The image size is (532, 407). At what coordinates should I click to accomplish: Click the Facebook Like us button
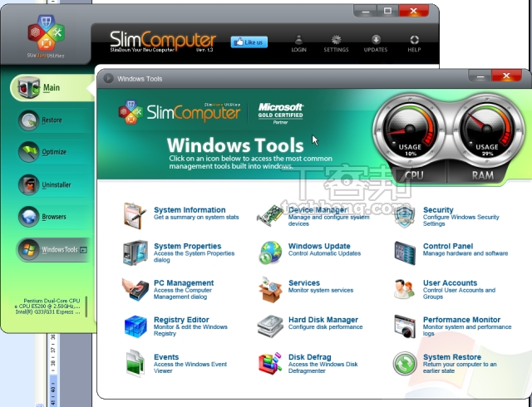(249, 42)
